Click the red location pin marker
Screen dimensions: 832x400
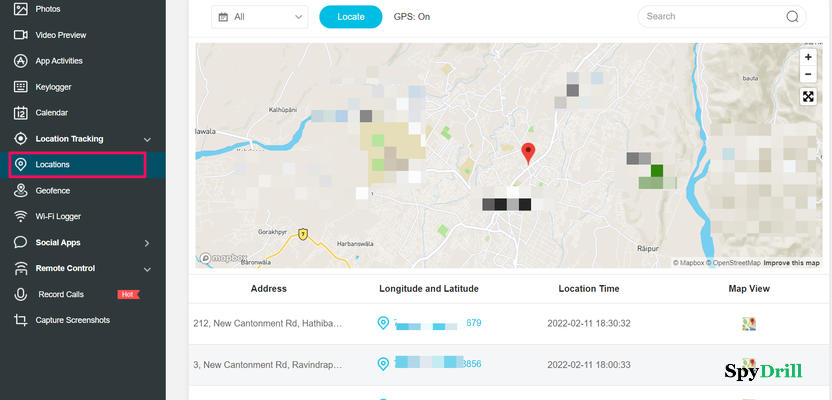529,152
